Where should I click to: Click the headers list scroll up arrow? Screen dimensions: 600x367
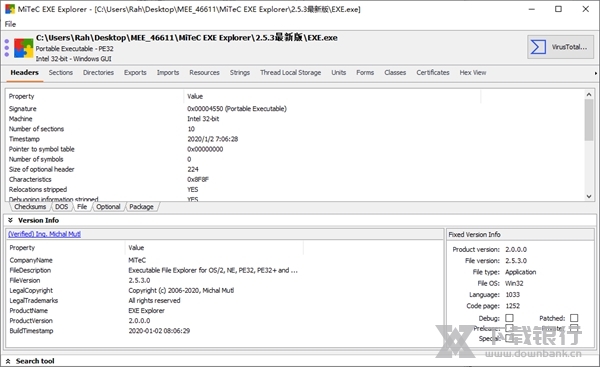(x=589, y=95)
